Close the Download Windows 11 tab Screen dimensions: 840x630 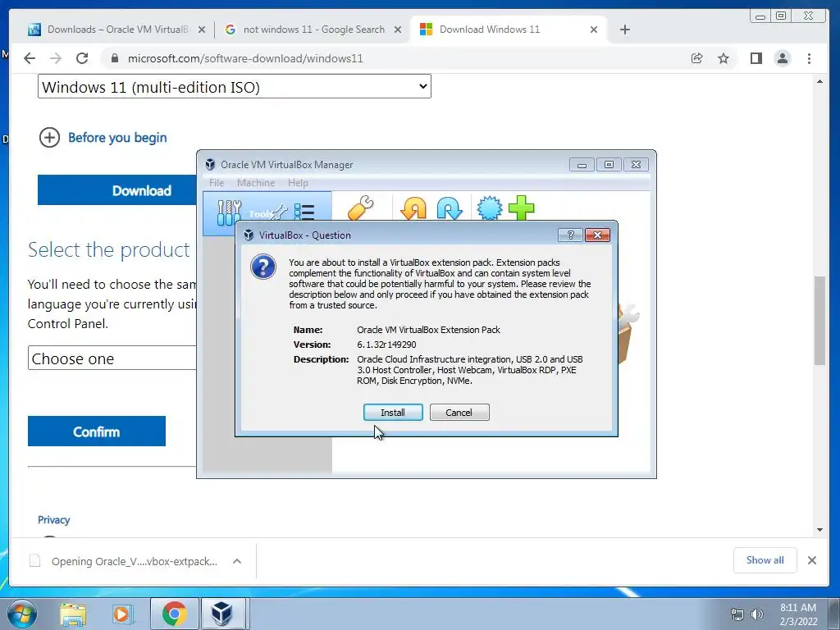594,30
